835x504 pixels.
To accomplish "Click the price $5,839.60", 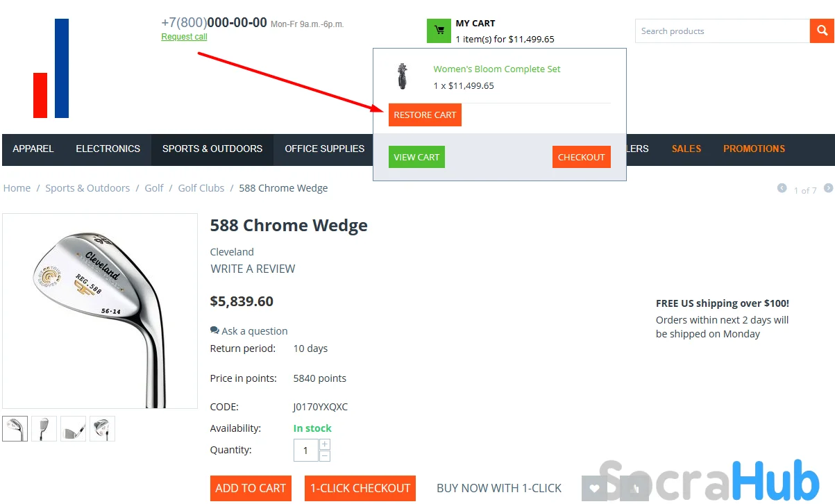I will [242, 301].
